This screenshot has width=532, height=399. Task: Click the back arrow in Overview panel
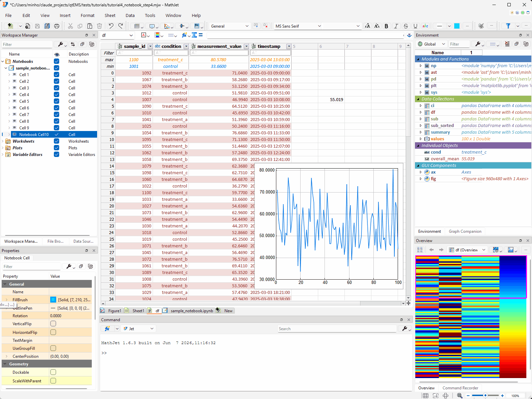point(432,250)
